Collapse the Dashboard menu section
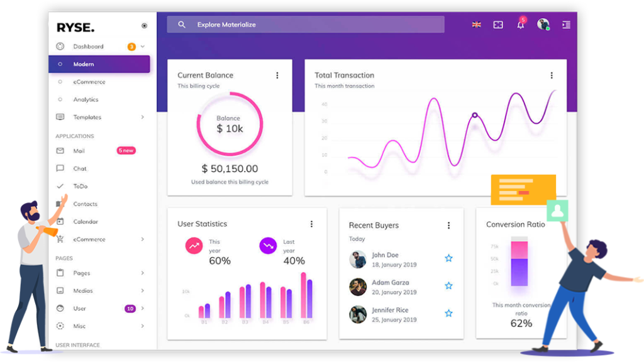 [x=143, y=47]
